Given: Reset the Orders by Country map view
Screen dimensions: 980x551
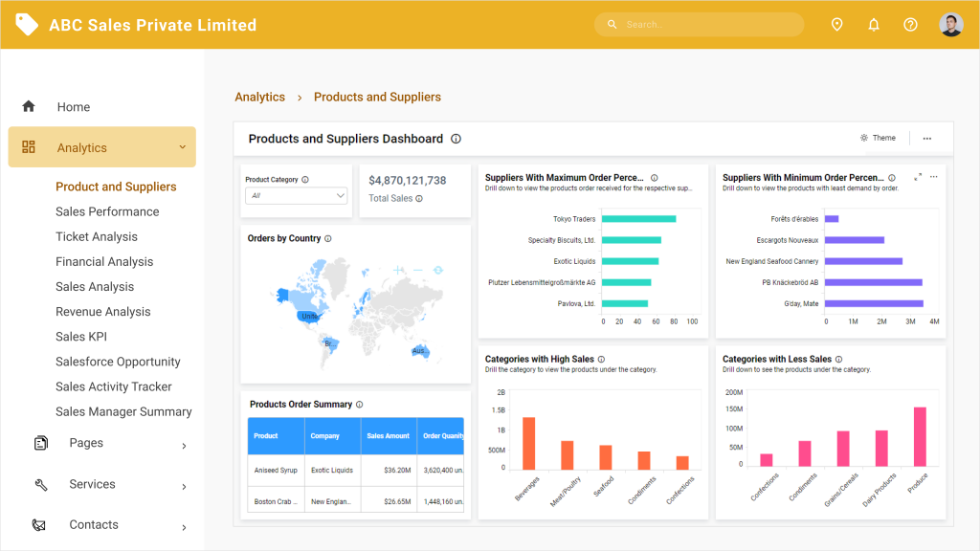Looking at the screenshot, I should pyautogui.click(x=438, y=270).
